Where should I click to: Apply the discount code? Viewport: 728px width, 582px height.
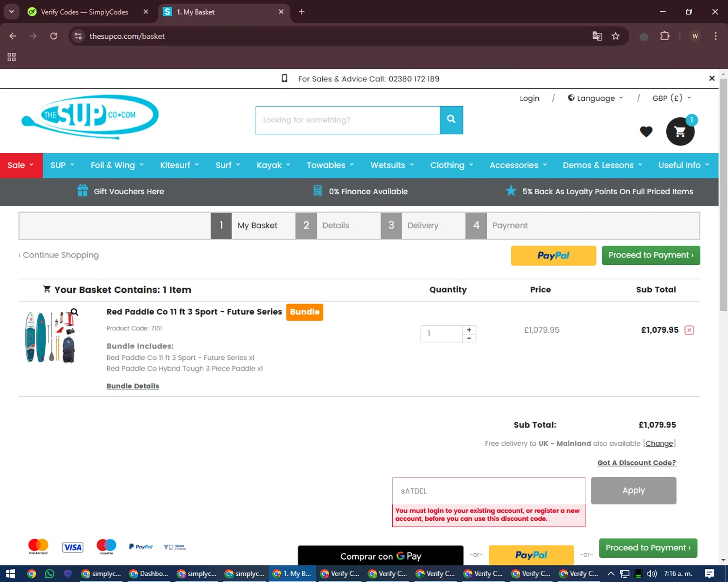point(633,491)
